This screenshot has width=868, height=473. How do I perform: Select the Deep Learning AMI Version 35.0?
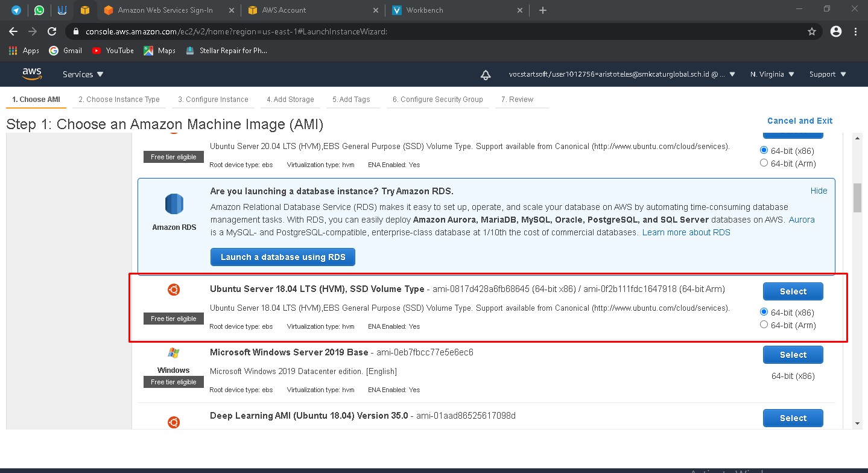click(x=793, y=418)
